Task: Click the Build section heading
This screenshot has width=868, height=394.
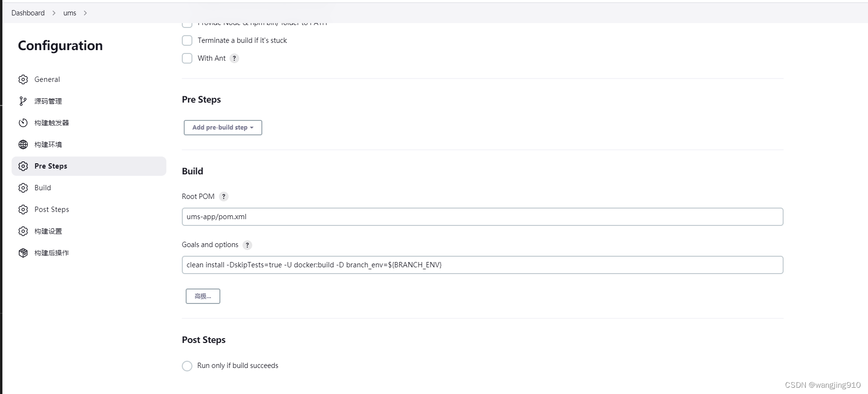Action: [x=192, y=171]
